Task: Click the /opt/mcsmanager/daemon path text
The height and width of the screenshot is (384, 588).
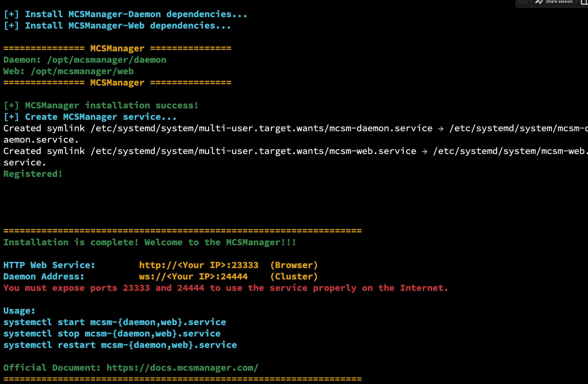Action: [x=107, y=60]
